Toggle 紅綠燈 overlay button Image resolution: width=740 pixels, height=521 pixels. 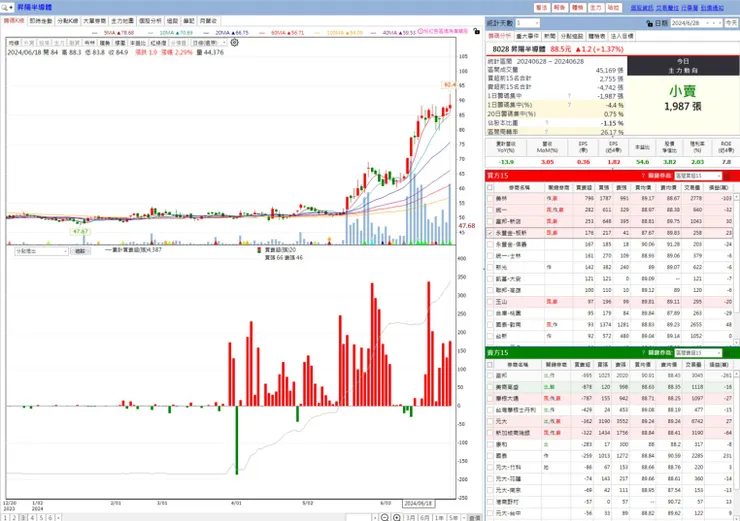(x=158, y=43)
